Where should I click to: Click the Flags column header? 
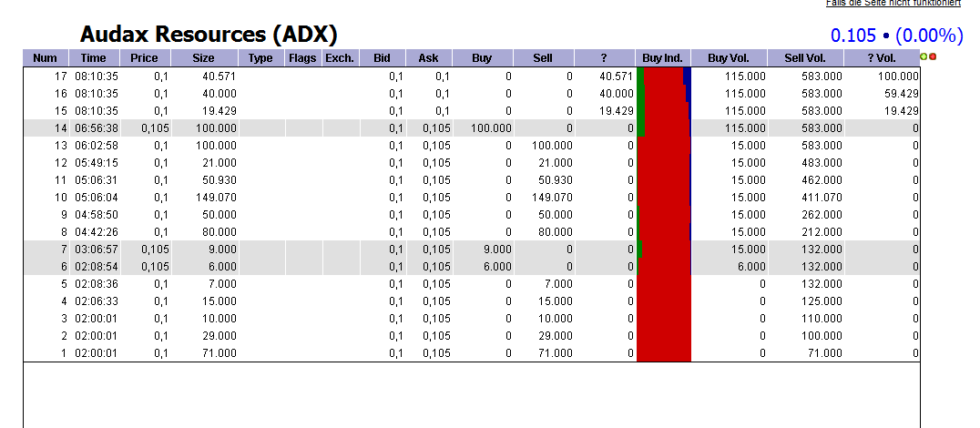tap(303, 58)
